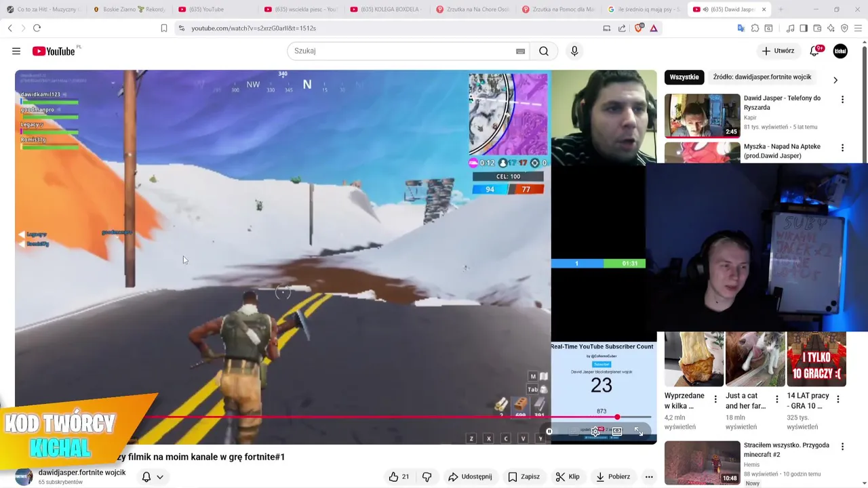This screenshot has width=868, height=488.
Task: Open options for Dawid Jasper - Telefony do Ryszarda
Action: click(842, 100)
